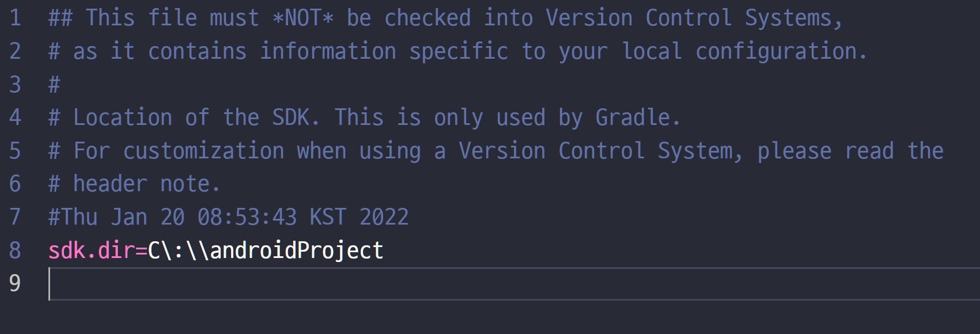The width and height of the screenshot is (980, 334).
Task: Click the word header on line 6
Action: pyautogui.click(x=110, y=184)
